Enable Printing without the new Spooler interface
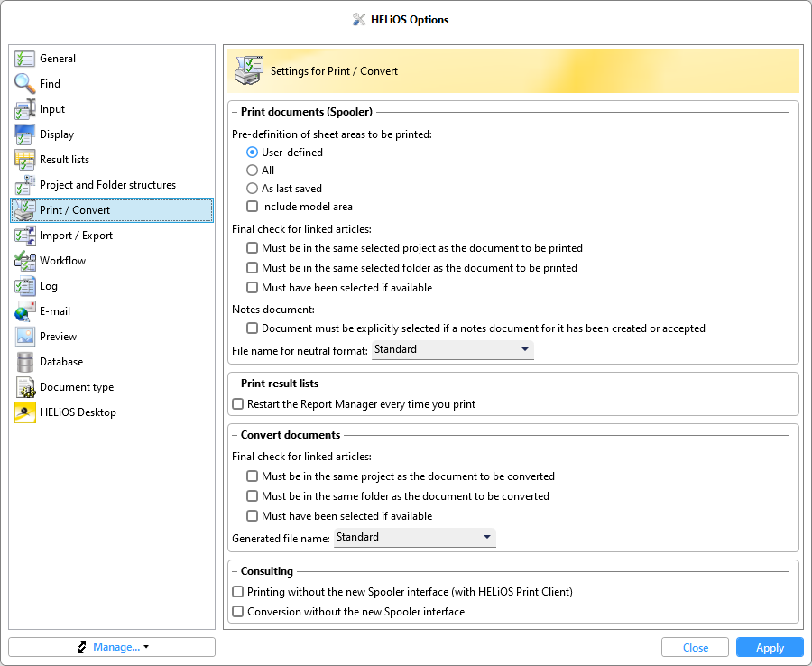The height and width of the screenshot is (666, 812). pyautogui.click(x=237, y=592)
